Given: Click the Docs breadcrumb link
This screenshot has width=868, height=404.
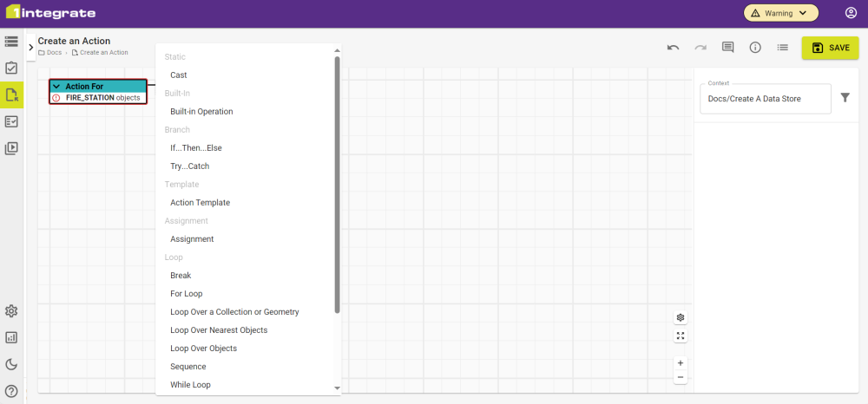Looking at the screenshot, I should (x=54, y=53).
